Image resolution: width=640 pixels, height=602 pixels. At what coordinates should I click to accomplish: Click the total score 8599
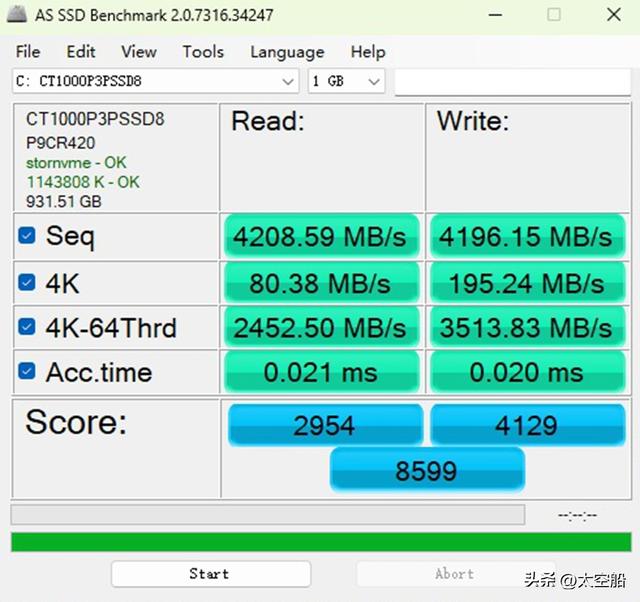(427, 470)
